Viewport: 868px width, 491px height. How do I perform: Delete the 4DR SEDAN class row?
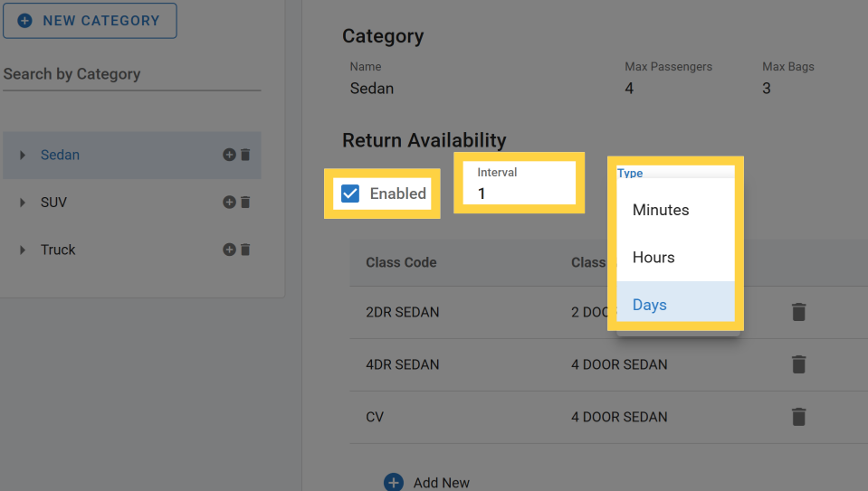797,364
